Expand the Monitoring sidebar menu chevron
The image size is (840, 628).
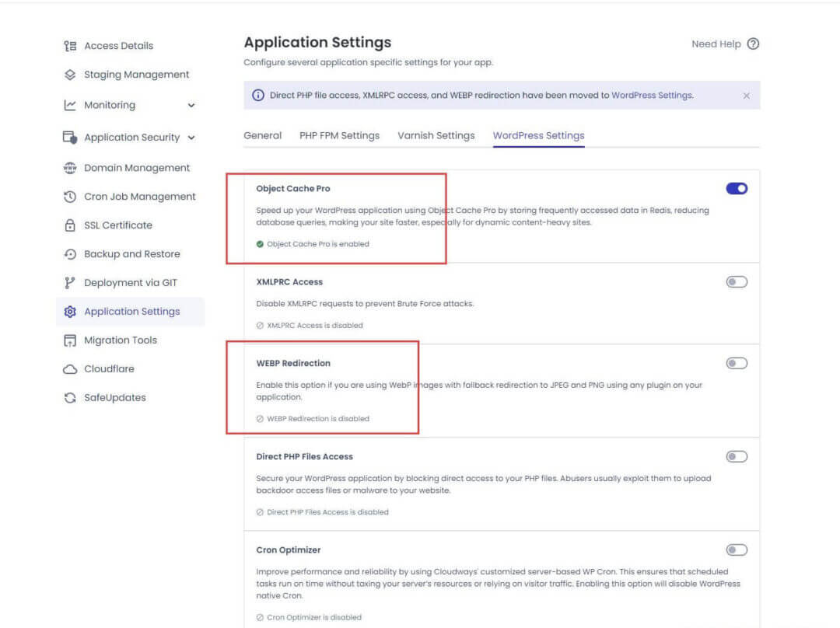point(191,106)
